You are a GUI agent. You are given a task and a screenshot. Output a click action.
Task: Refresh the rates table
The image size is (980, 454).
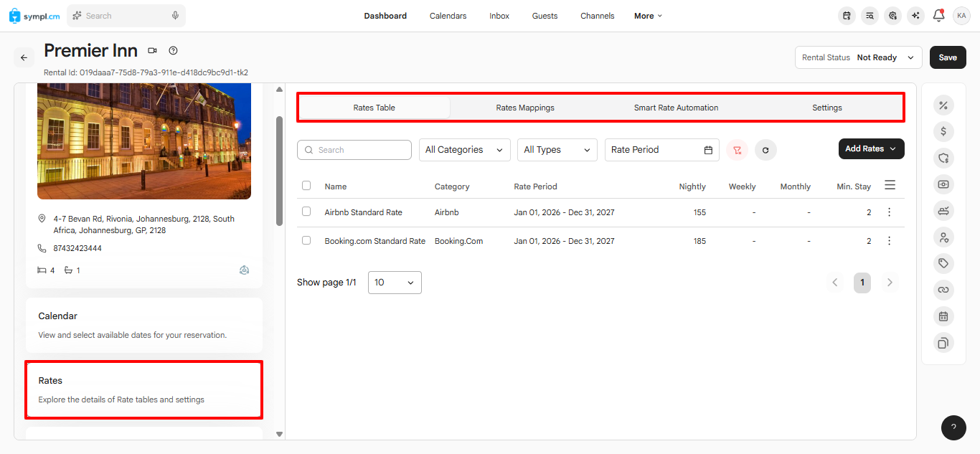[765, 150]
